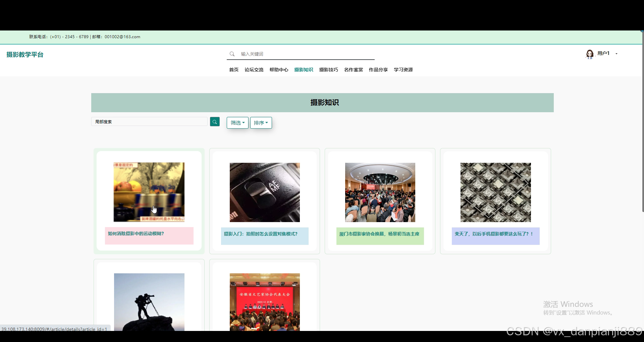Open the AF/MF switch article thumbnail
This screenshot has width=644, height=342.
(x=265, y=192)
